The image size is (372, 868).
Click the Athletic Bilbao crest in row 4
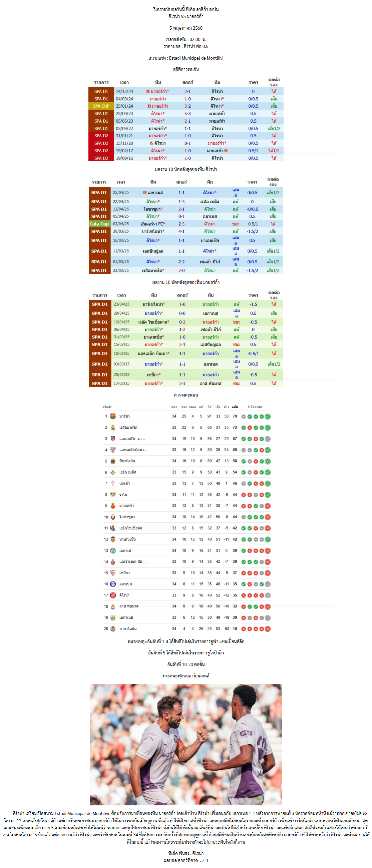click(x=113, y=450)
